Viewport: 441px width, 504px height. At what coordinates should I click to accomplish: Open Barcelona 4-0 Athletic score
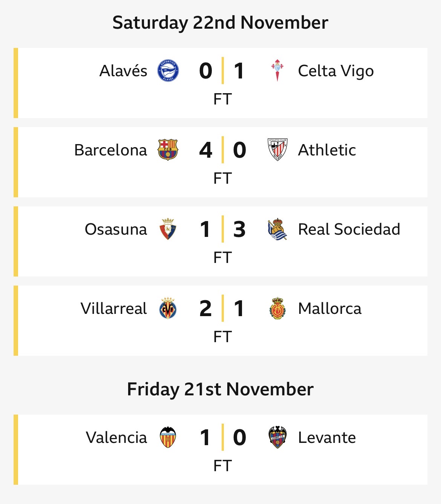click(x=222, y=150)
